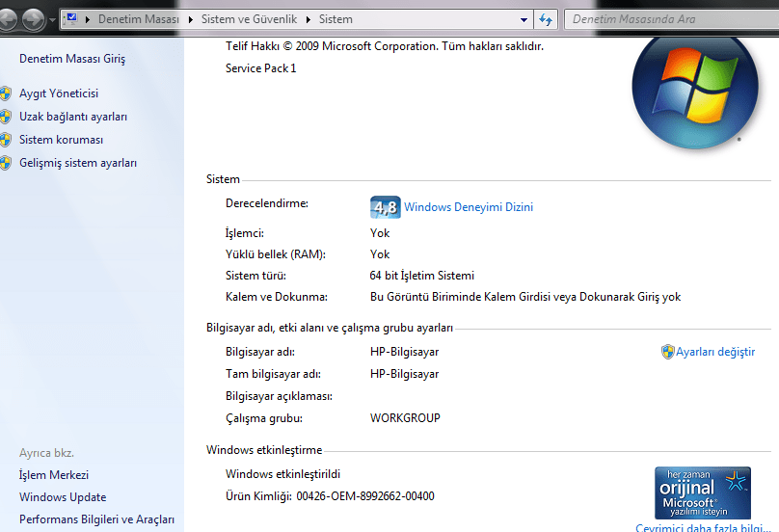Click the computer icon in address bar

coord(71,19)
